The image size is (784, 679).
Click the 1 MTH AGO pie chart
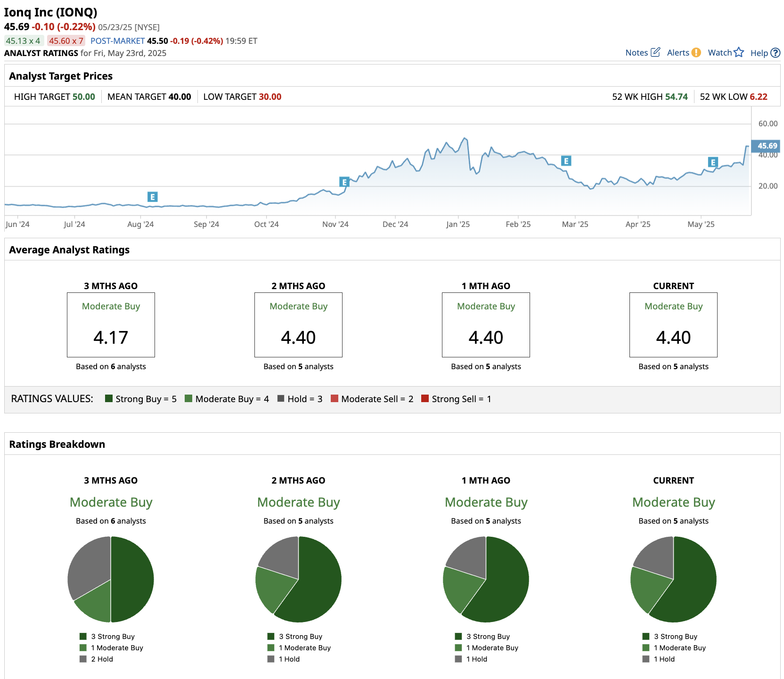(486, 579)
